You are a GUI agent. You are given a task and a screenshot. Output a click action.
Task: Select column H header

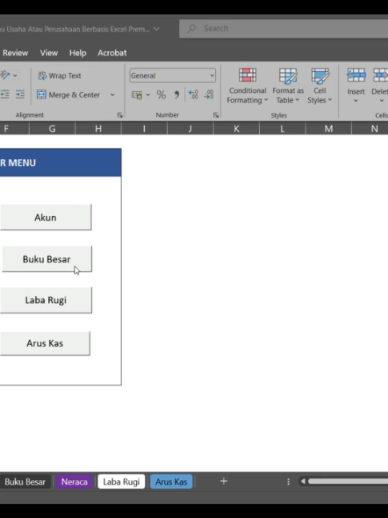coord(98,129)
